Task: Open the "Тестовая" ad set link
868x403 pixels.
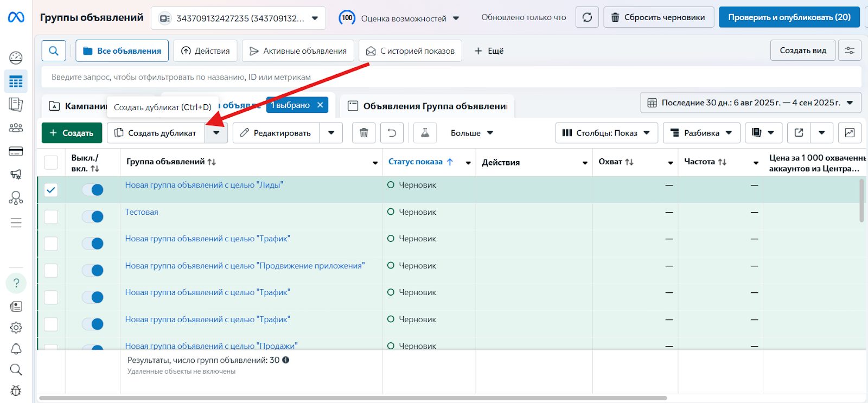Action: pos(142,212)
